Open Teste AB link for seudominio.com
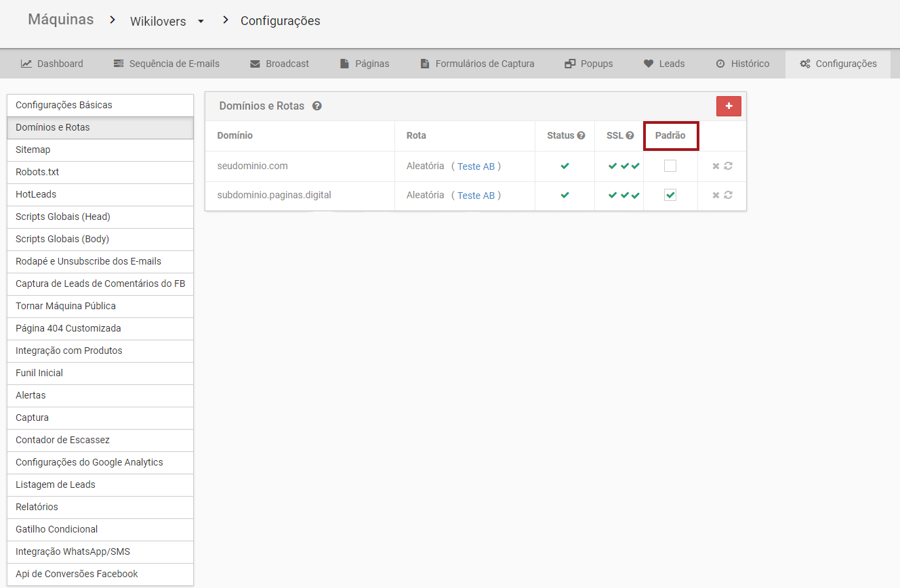900x588 pixels. coord(475,167)
